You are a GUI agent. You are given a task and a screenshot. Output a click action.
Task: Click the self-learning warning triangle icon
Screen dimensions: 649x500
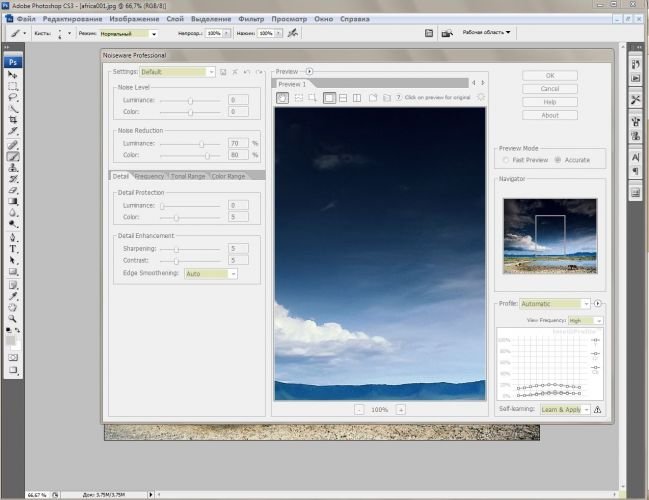597,409
